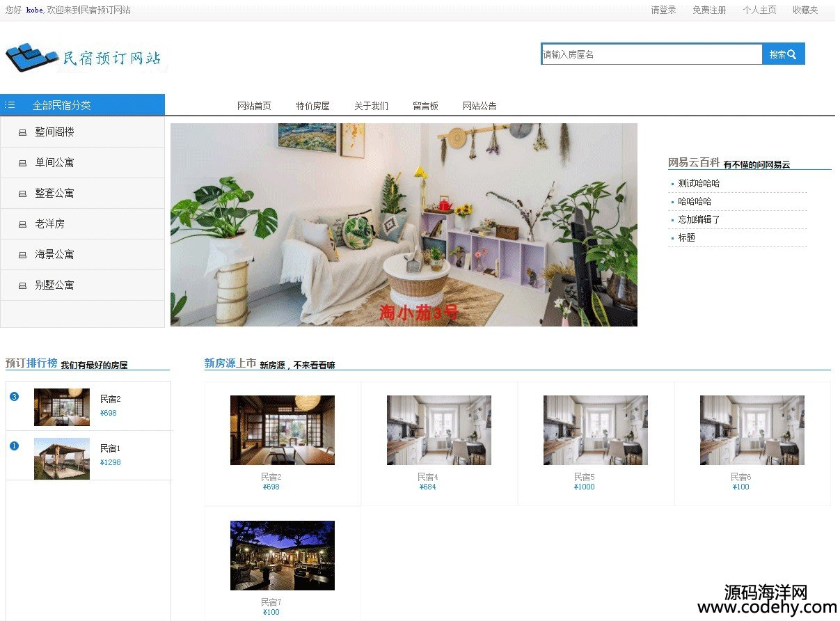Click the 淘小茄3号 banner image
This screenshot has height=621, width=840.
(404, 225)
